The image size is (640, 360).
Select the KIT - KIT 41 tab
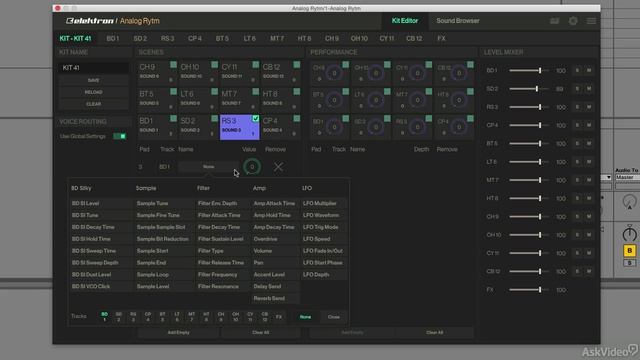(x=76, y=38)
